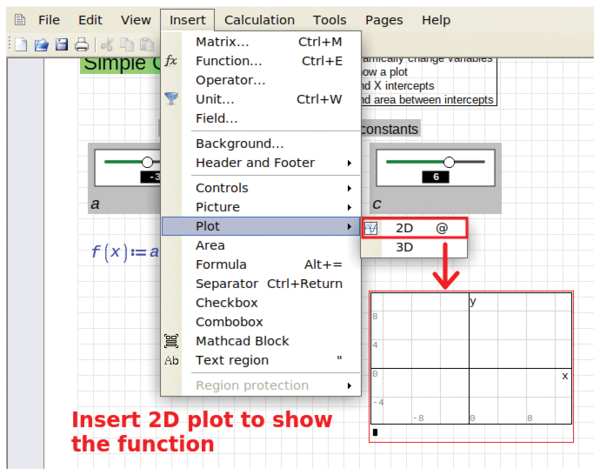
Task: Click the Copy toolbar icon
Action: click(123, 44)
